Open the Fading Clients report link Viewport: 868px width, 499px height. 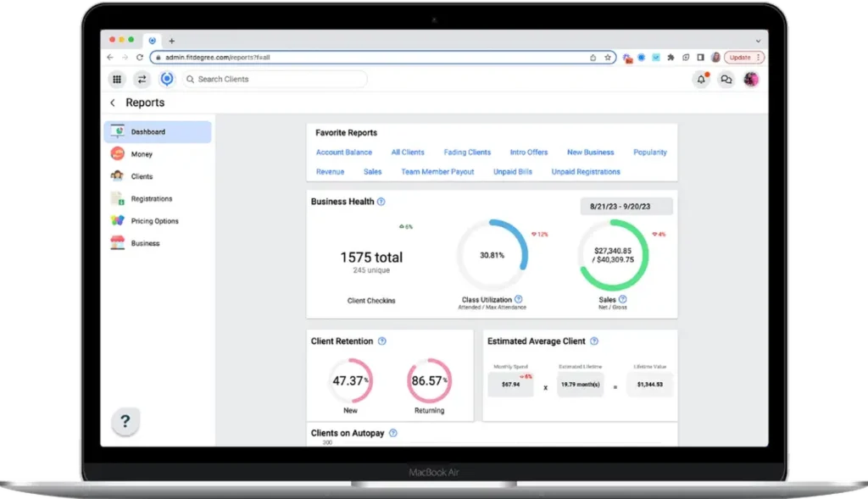click(x=467, y=152)
